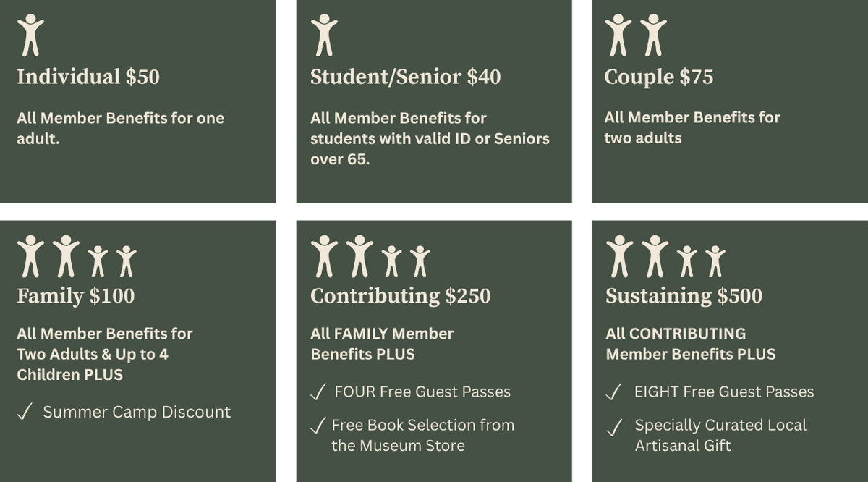This screenshot has height=482, width=868.
Task: Click the people icon above Sustaining $500
Action: (x=665, y=256)
